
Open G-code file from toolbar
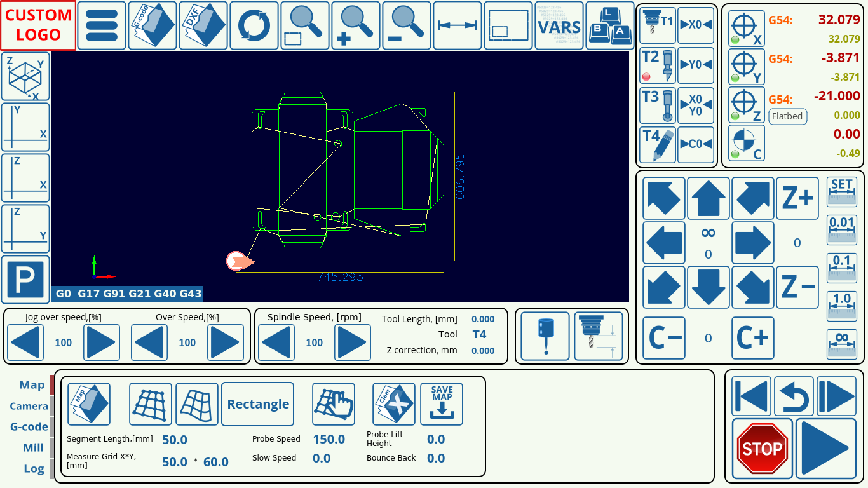153,25
